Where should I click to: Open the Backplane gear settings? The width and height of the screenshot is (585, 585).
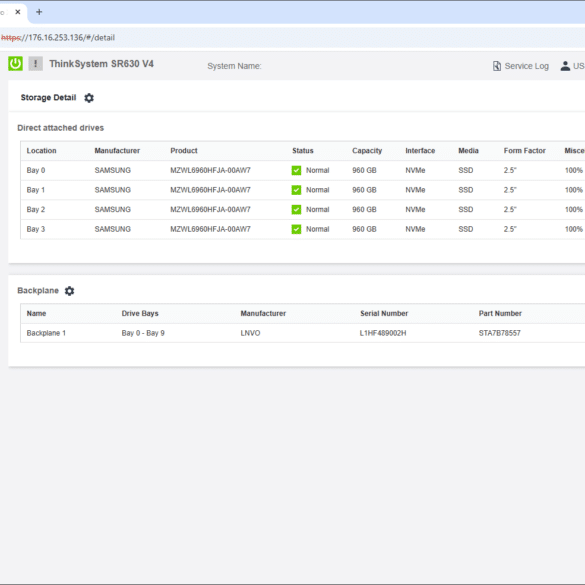coord(69,291)
